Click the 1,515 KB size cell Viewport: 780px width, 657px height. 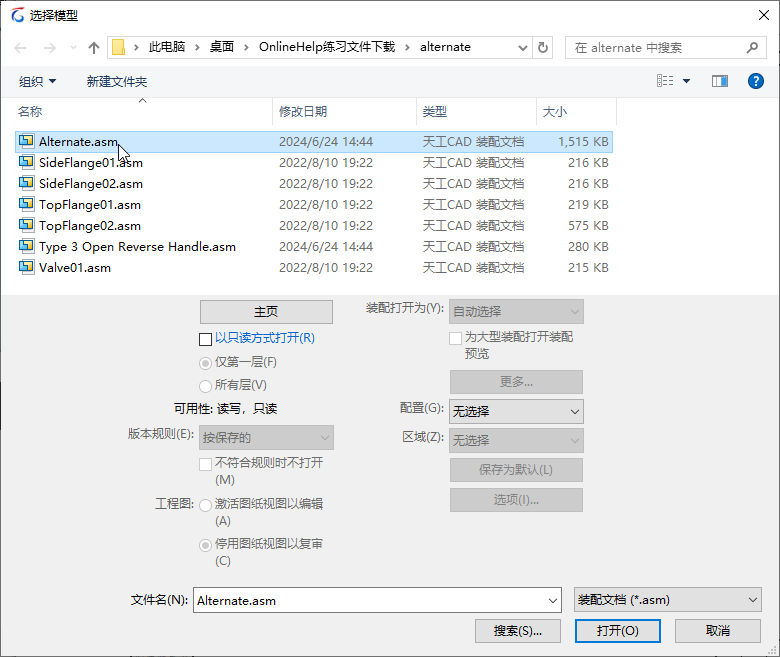583,142
